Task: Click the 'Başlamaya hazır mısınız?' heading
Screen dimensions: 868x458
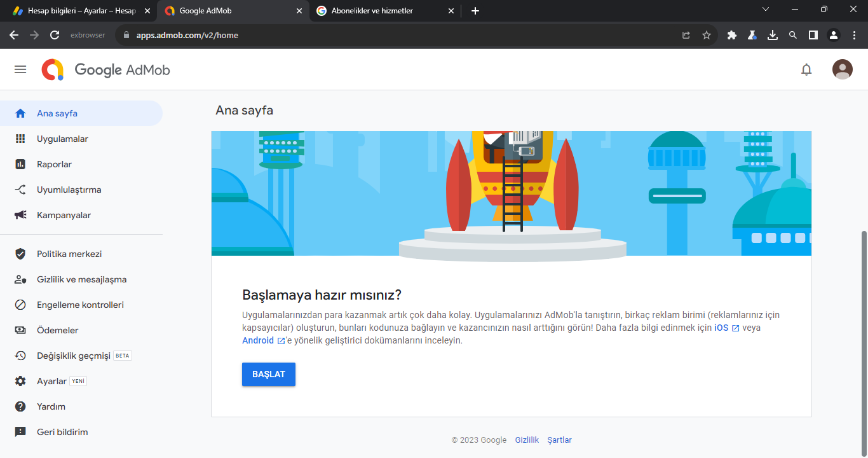Action: [x=322, y=295]
